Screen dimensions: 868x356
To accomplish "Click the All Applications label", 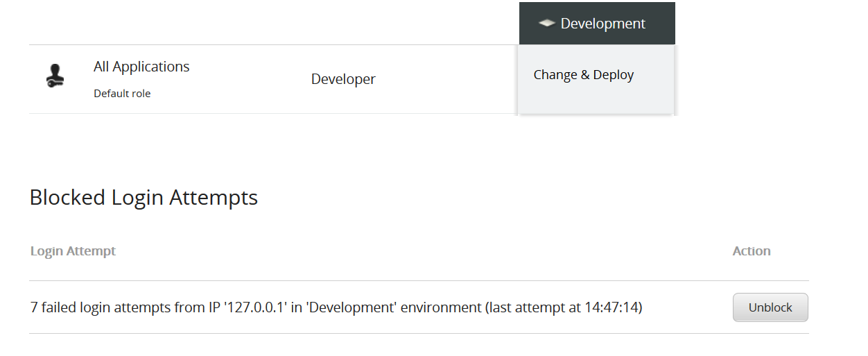I will [141, 67].
